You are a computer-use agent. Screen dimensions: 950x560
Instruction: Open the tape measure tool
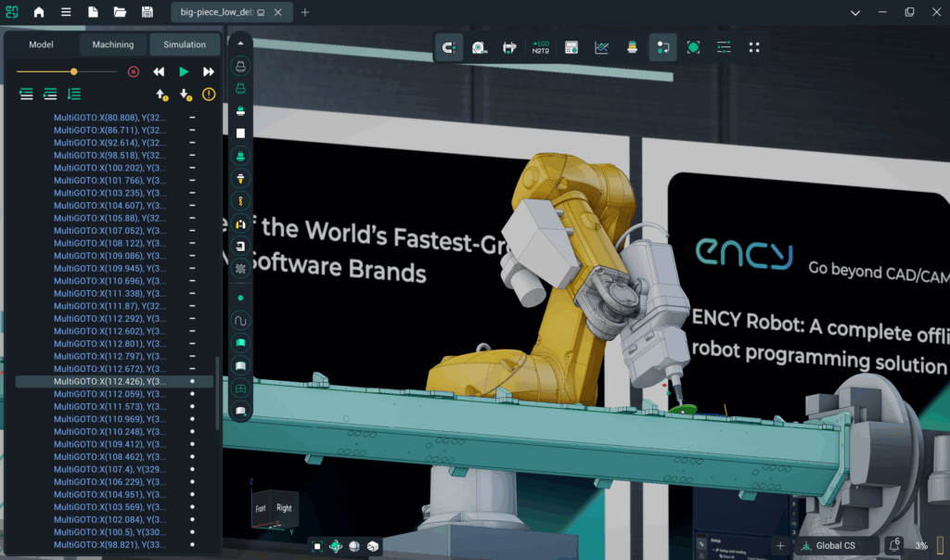coord(480,47)
